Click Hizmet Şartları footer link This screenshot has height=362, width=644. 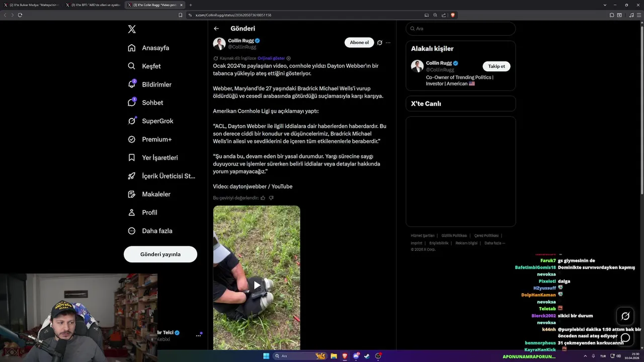422,236
